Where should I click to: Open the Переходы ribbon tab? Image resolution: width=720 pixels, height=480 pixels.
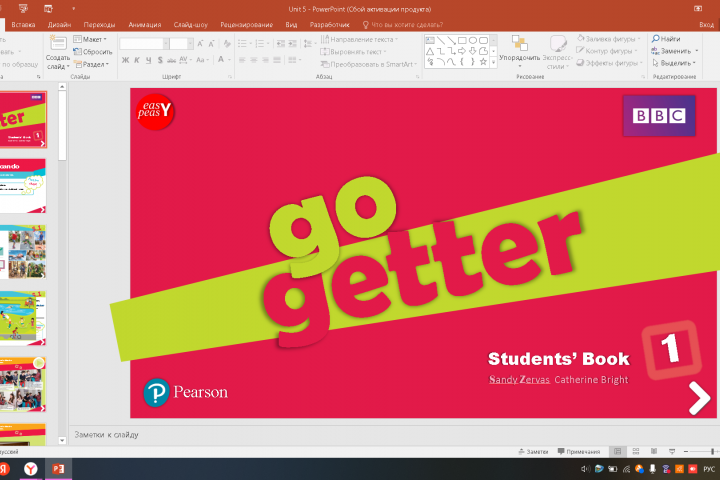pos(99,25)
